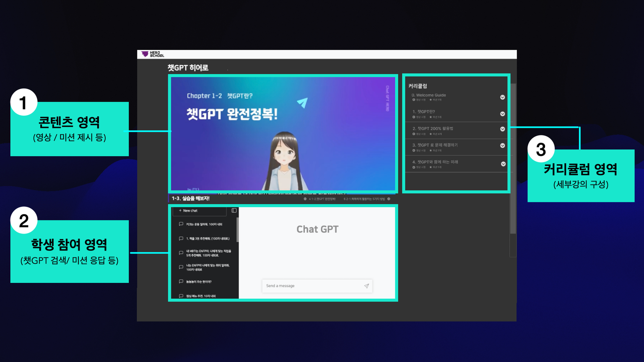Expand '4. 챗GPT와 함께 하는 미래' chevron
This screenshot has width=644, height=362.
(x=503, y=164)
